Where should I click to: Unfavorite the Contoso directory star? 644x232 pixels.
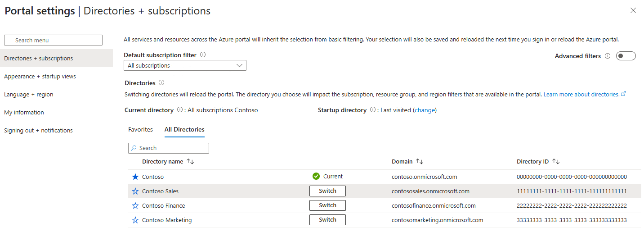point(135,177)
